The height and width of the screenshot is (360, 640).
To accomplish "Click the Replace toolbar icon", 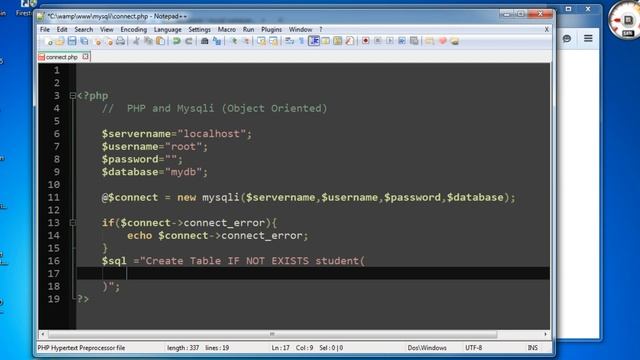I will coord(217,41).
